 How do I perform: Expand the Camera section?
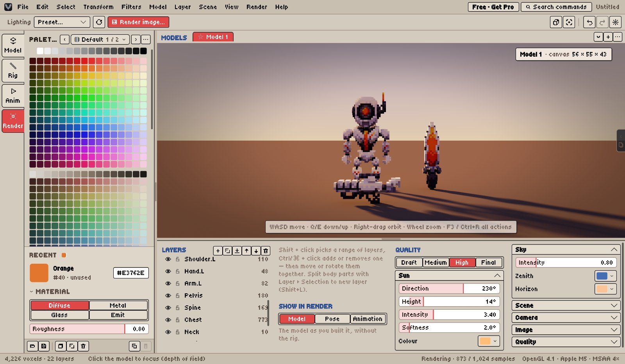pyautogui.click(x=566, y=318)
